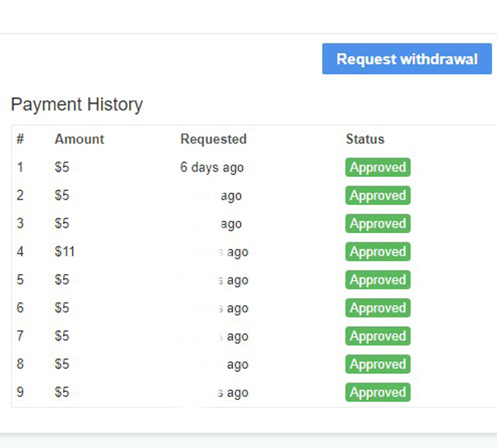The image size is (497, 448).
Task: Click the $11 amount in row 4
Action: point(64,252)
